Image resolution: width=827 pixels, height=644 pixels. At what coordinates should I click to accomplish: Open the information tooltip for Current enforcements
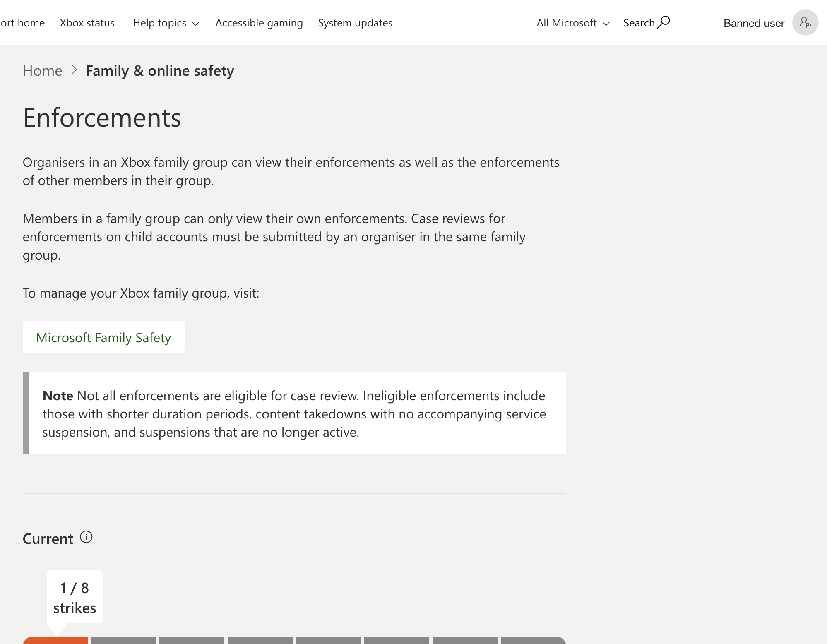pyautogui.click(x=87, y=538)
